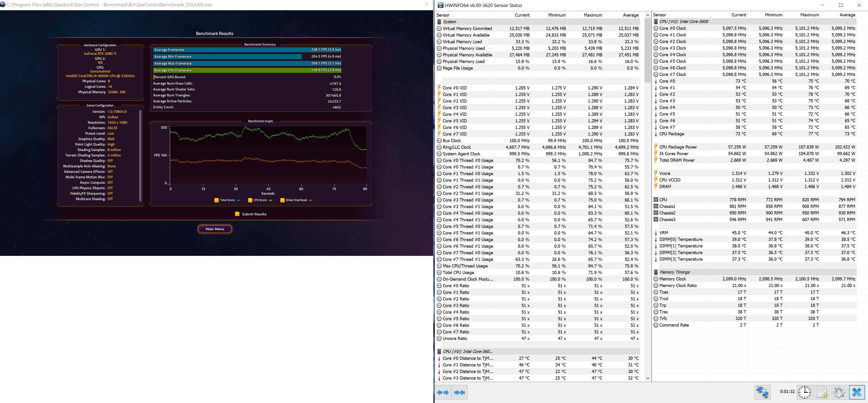868x403 pixels.
Task: Click the System sensor group header
Action: [x=449, y=22]
